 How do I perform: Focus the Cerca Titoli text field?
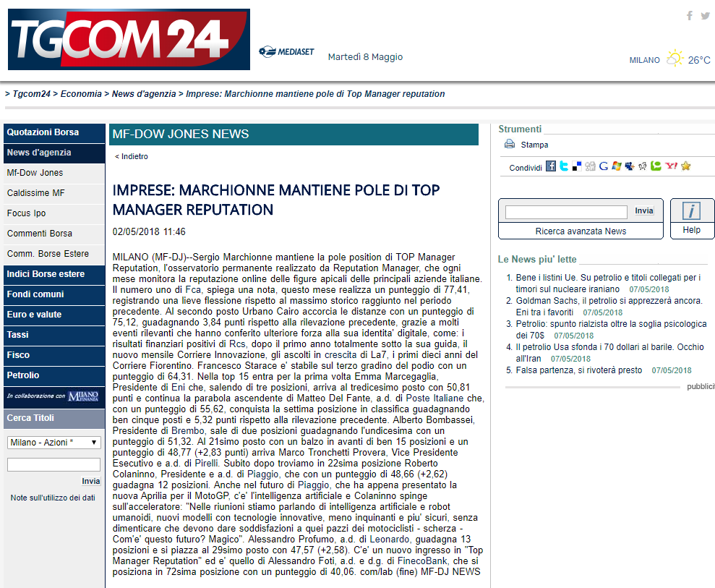click(x=53, y=465)
